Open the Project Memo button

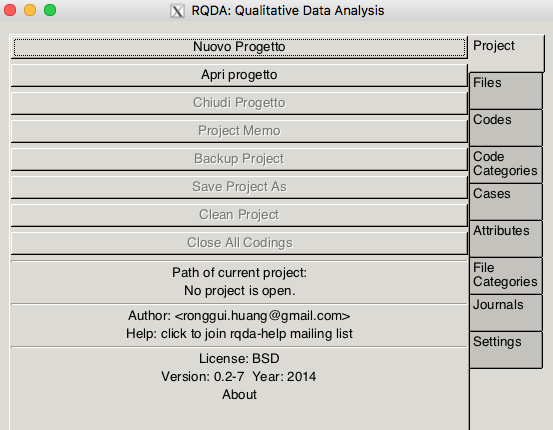point(239,131)
